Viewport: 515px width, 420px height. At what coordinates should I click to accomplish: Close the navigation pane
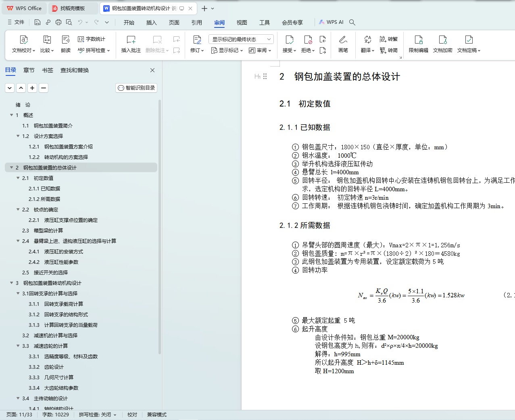tap(152, 70)
